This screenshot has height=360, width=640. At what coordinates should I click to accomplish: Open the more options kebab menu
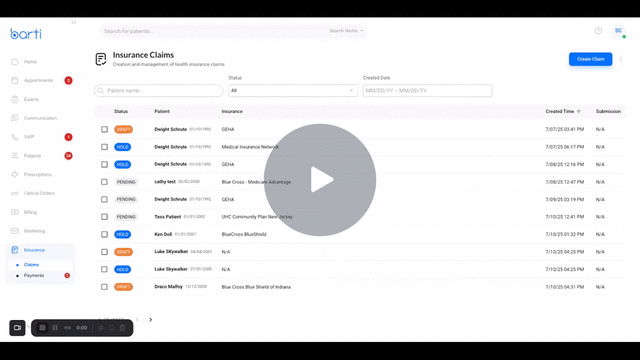click(x=621, y=59)
